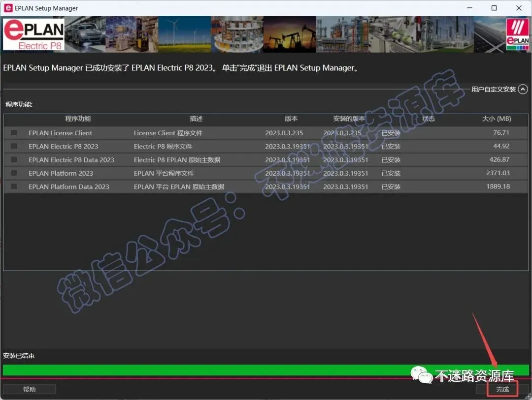Close the EPLAN Setup Manager window
Viewport: 532px width, 400px height.
519,8
